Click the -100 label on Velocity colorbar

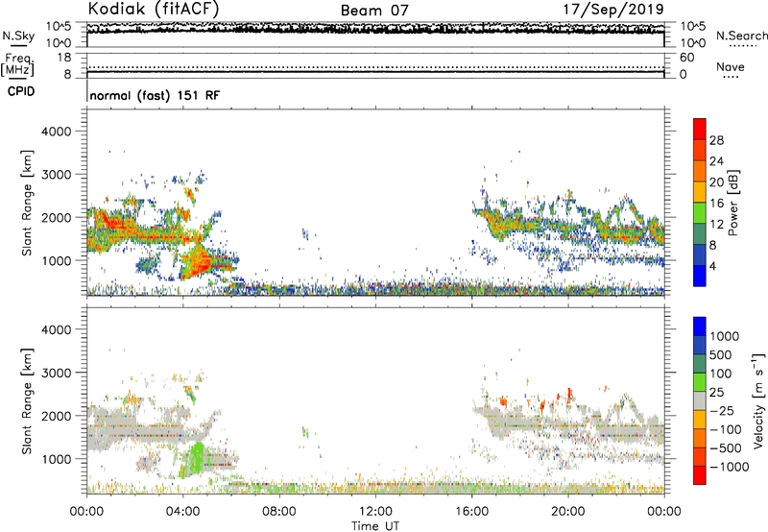pyautogui.click(x=726, y=429)
